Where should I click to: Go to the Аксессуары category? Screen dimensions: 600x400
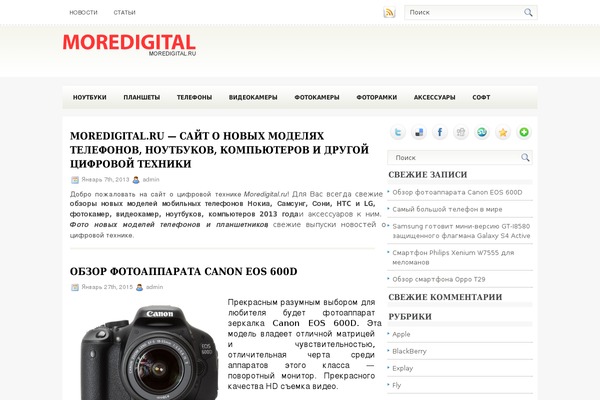pyautogui.click(x=434, y=97)
